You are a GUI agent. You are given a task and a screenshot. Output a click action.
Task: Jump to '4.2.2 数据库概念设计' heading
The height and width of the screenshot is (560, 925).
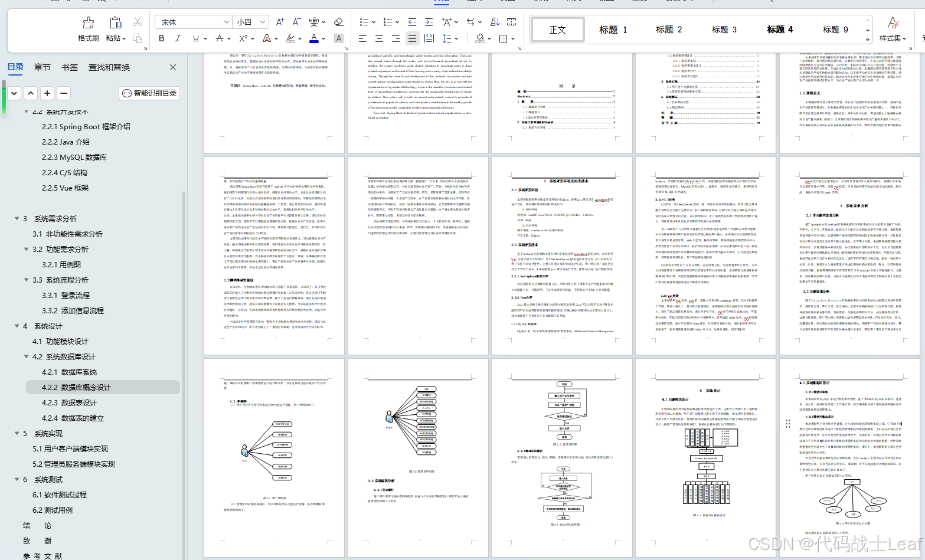tap(76, 387)
